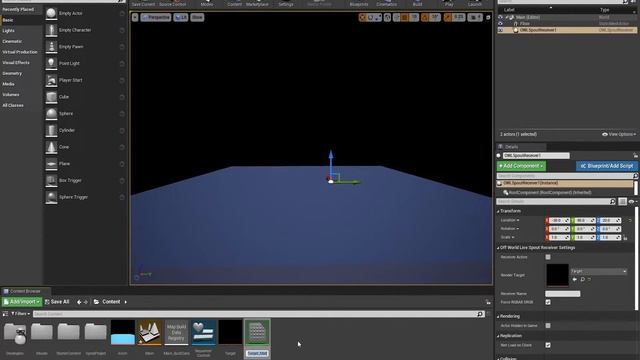Click content browser forward arrow

pyautogui.click(x=86, y=302)
